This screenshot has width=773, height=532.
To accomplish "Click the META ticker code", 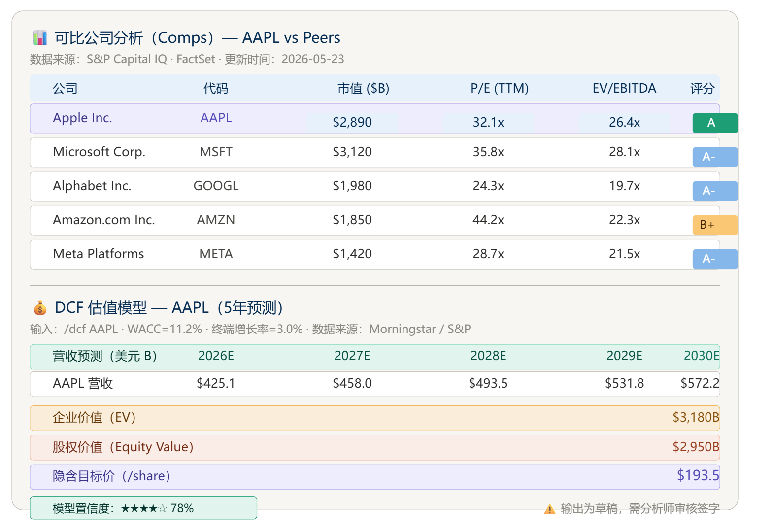I will coord(216,254).
